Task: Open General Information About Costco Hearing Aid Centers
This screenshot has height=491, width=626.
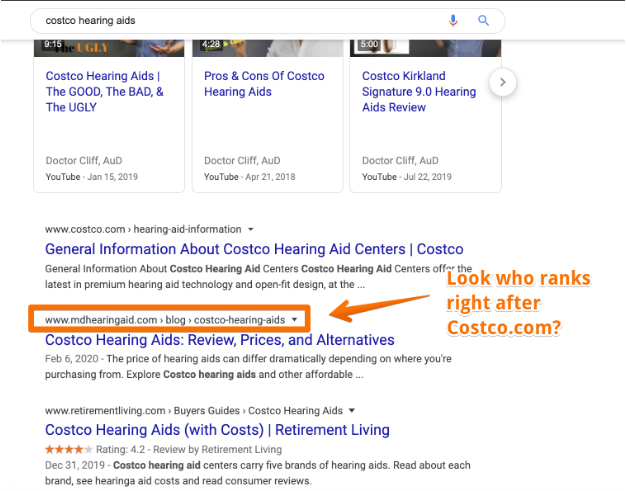Action: click(254, 249)
